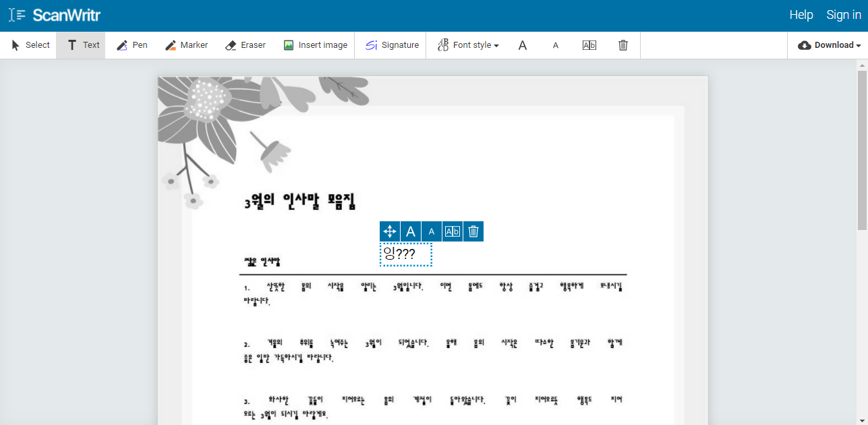This screenshot has height=425, width=868.
Task: Toggle text background in main toolbar
Action: [589, 45]
